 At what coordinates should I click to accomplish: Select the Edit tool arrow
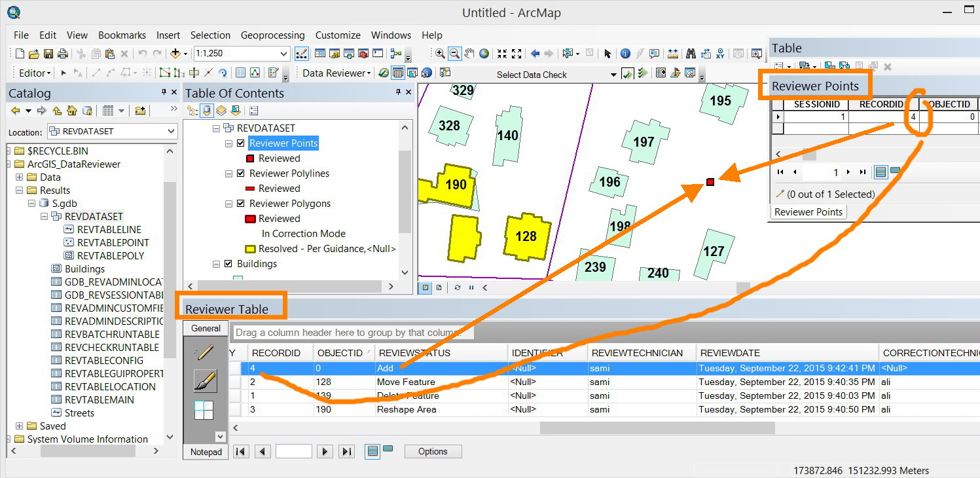pyautogui.click(x=64, y=73)
